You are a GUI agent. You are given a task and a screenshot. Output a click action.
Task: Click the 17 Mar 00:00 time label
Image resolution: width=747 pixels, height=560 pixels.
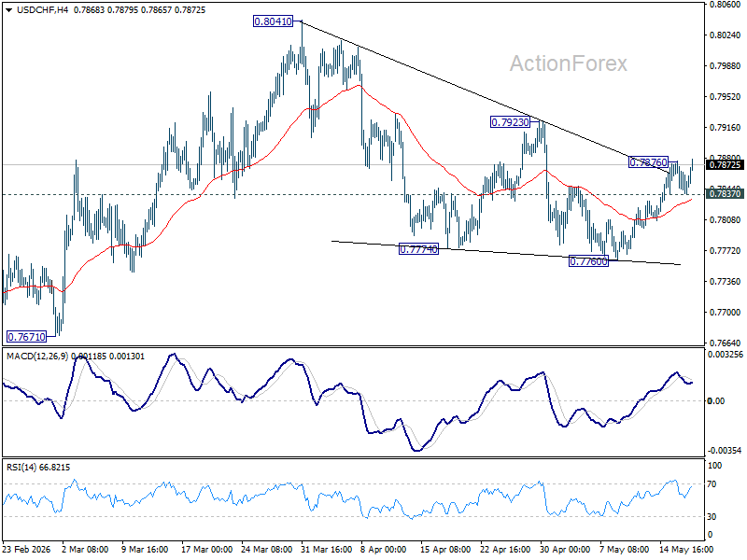(x=207, y=549)
